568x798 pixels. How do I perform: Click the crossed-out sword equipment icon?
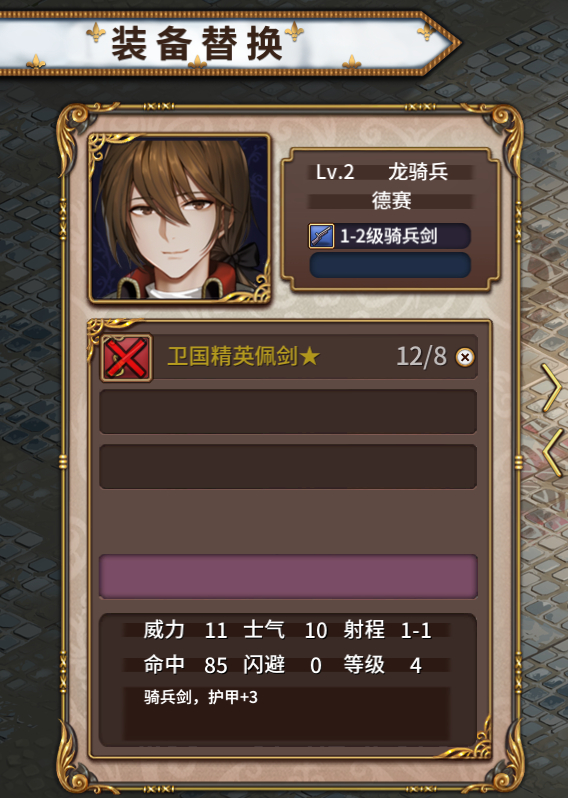[x=127, y=358]
